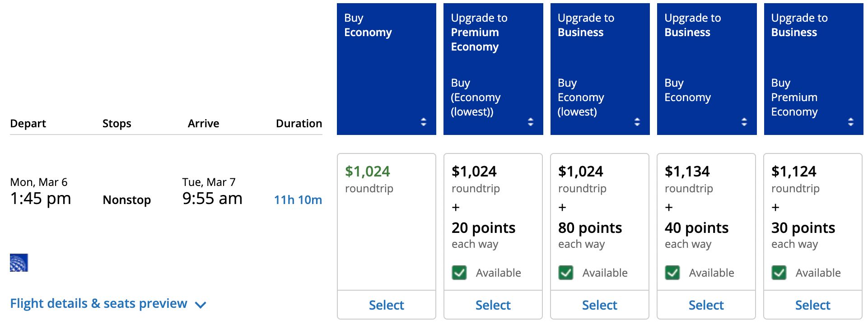Click sort arrows on Upgrade to Premium Economy header

tap(530, 121)
